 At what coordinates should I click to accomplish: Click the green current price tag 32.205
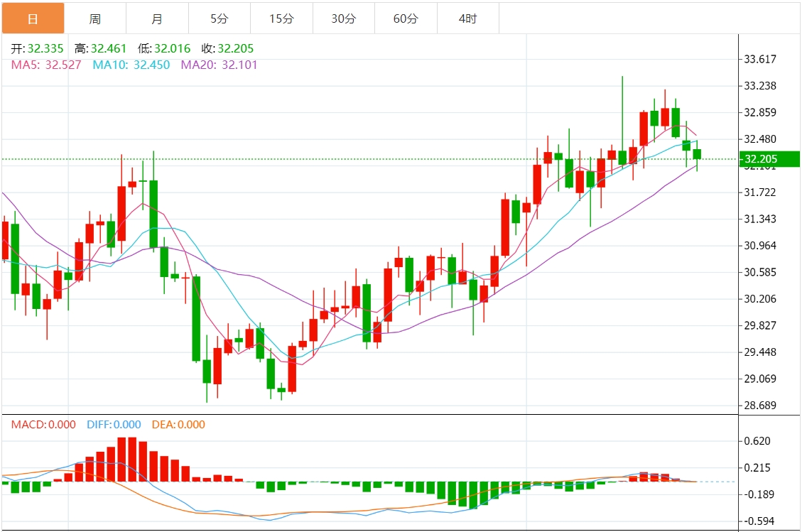[769, 159]
